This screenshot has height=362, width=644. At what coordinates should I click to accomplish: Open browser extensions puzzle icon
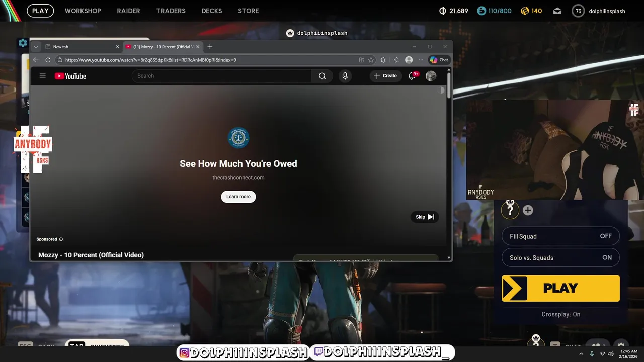[383, 60]
